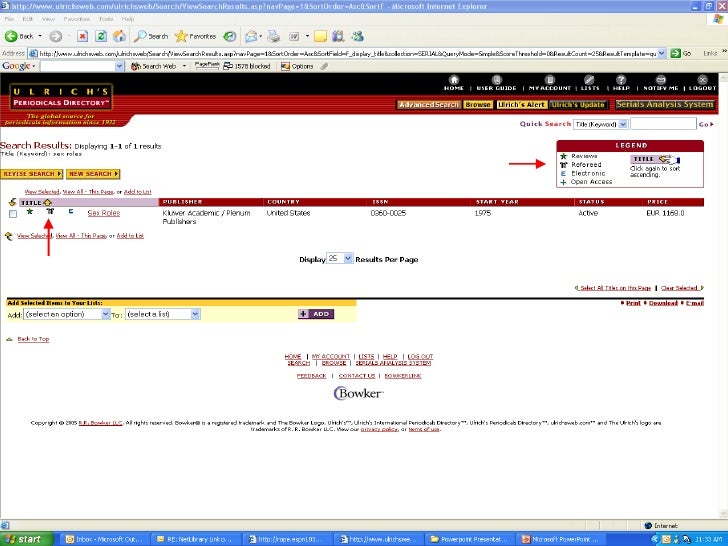This screenshot has height=546, width=728.
Task: Click the Refereed jersey icon for Sex Roles
Action: 50,211
